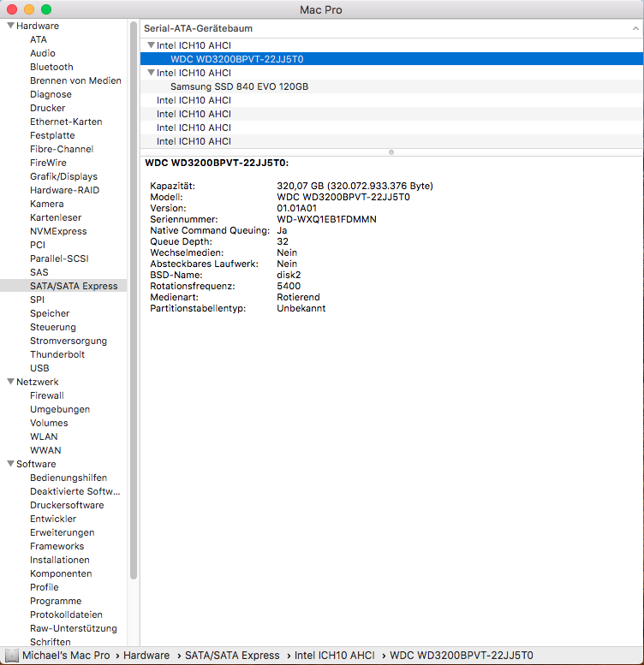Show Speicher information

[50, 313]
